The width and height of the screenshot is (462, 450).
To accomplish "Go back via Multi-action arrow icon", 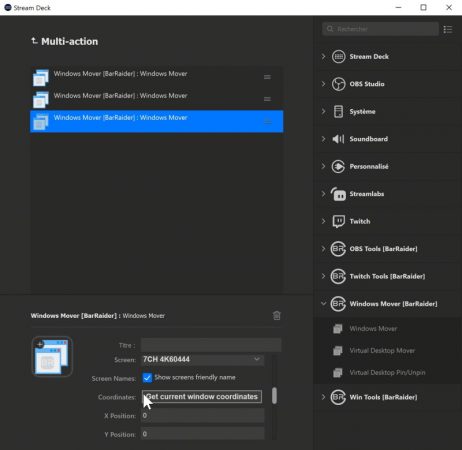I will [34, 41].
